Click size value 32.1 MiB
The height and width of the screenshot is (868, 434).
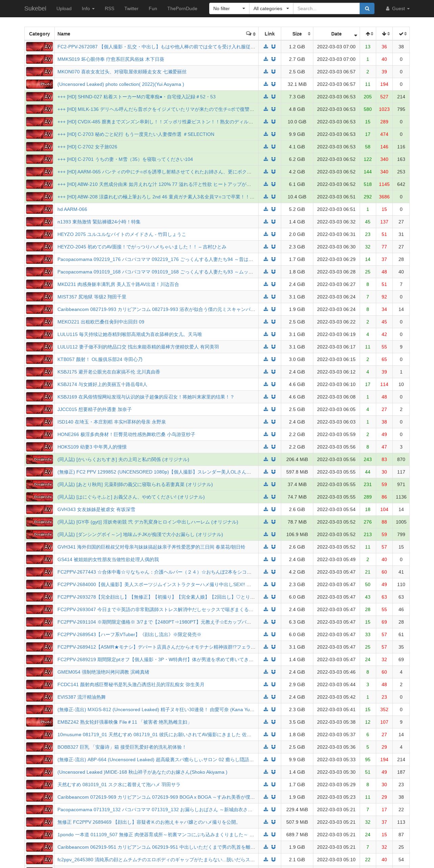297,84
